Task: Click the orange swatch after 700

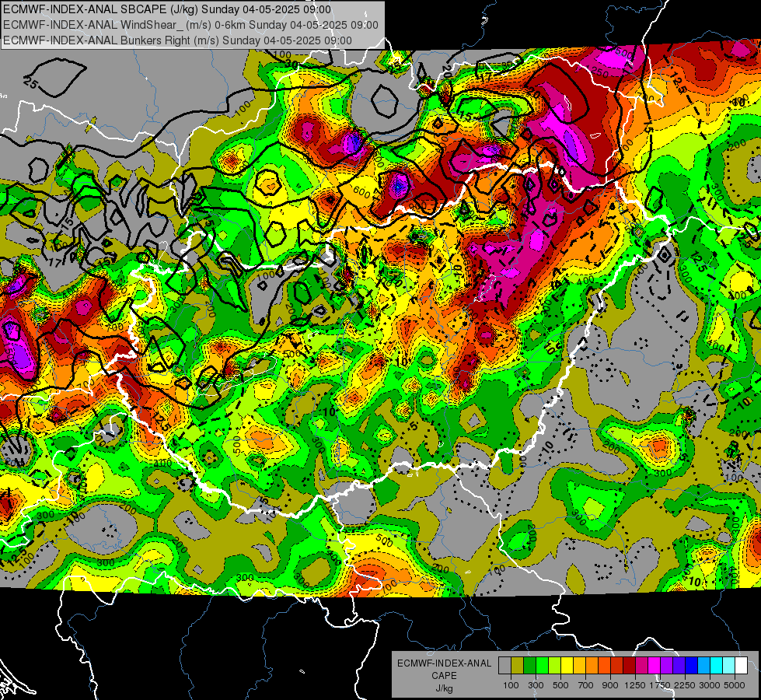Action: (x=592, y=666)
